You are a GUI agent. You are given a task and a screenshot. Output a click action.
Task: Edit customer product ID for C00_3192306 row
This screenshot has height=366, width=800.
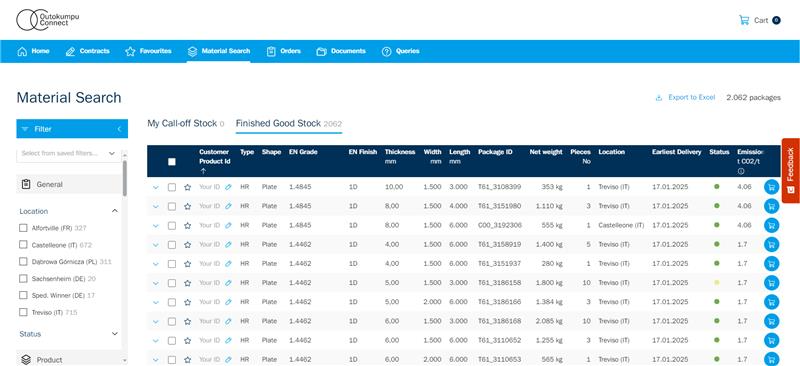[228, 225]
